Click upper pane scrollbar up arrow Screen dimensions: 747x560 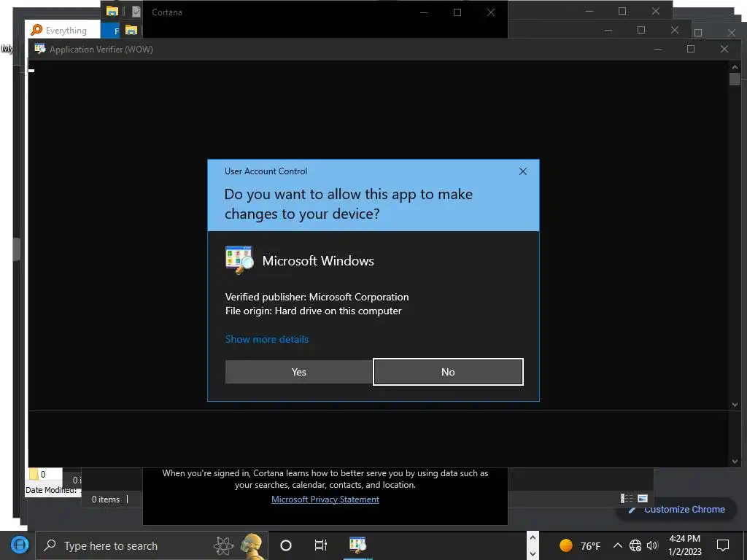click(735, 67)
